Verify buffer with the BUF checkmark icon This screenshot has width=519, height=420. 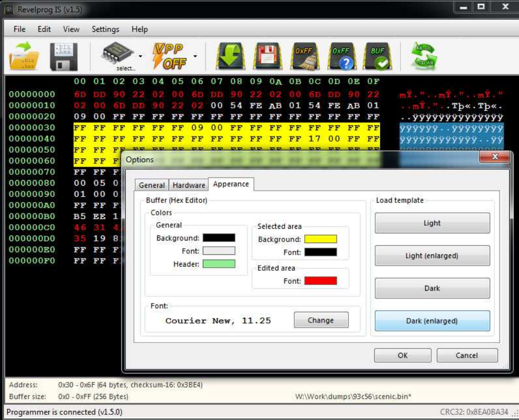point(378,56)
